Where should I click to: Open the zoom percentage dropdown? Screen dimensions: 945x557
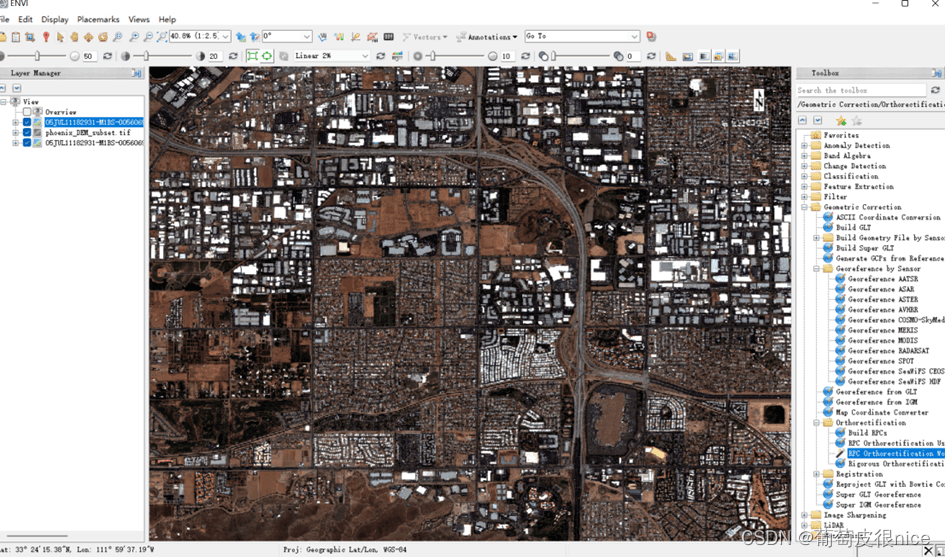pos(225,37)
